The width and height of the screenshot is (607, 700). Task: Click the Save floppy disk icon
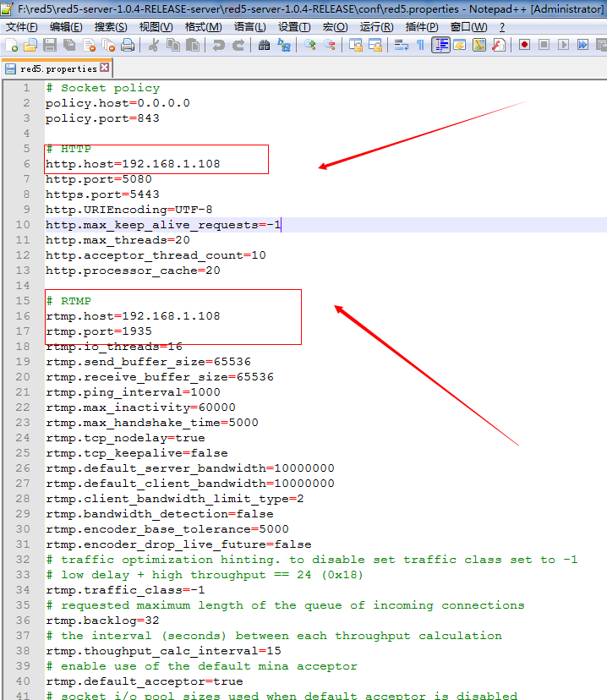tap(50, 45)
